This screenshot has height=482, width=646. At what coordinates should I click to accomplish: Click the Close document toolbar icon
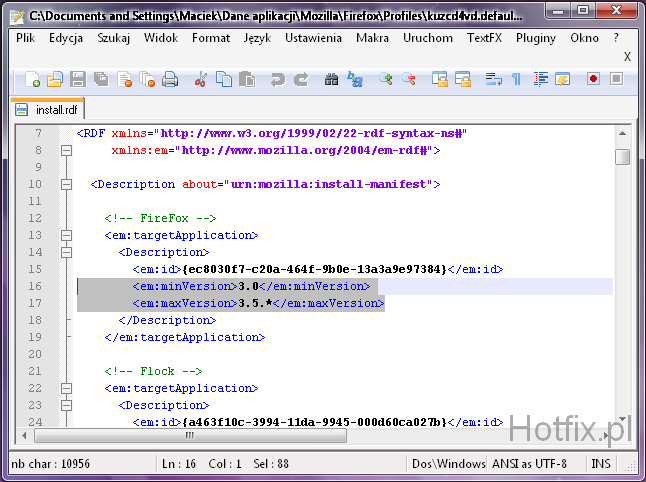coord(124,79)
